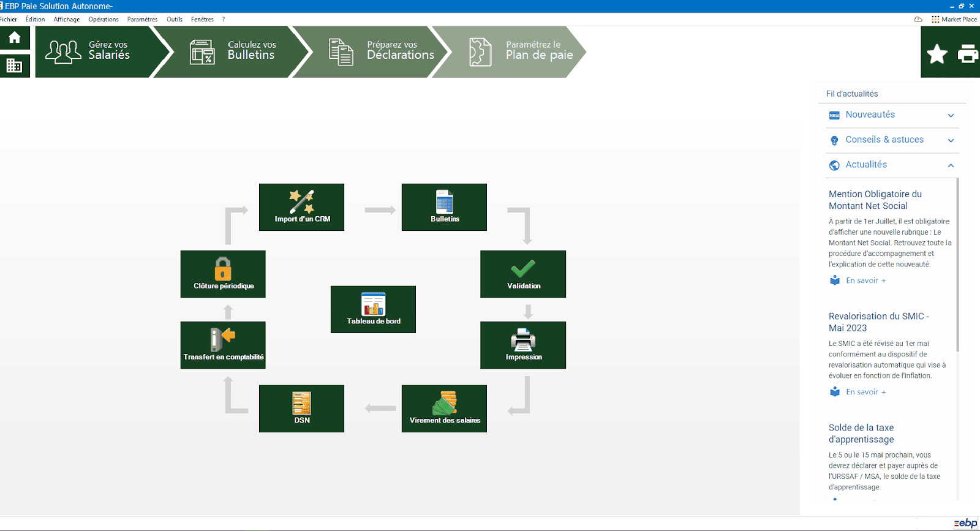Click the news feed vertical scrollbar
The height and width of the screenshot is (531, 980).
[957, 265]
